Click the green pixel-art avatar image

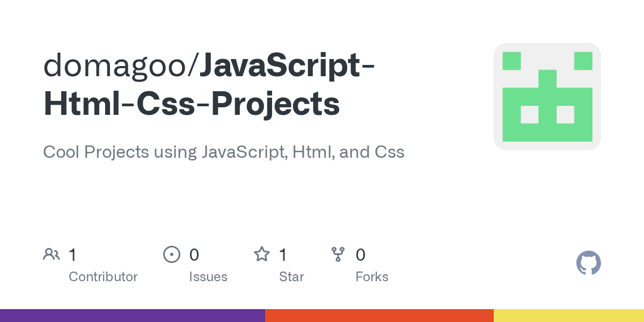coord(547,97)
